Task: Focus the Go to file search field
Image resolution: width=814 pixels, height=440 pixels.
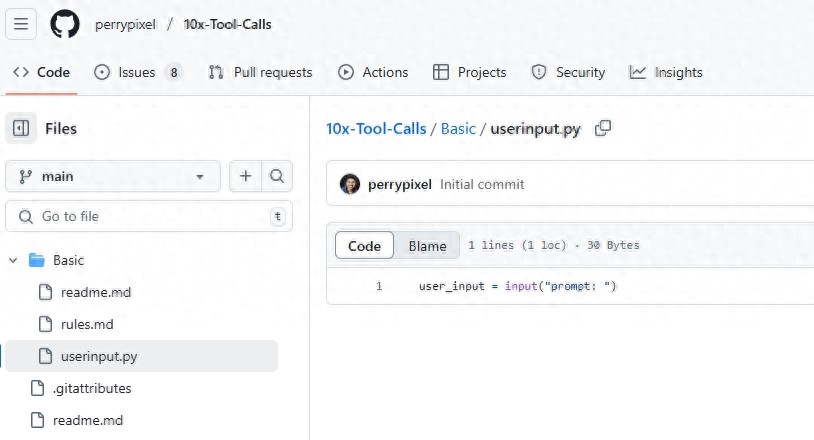Action: coord(149,216)
